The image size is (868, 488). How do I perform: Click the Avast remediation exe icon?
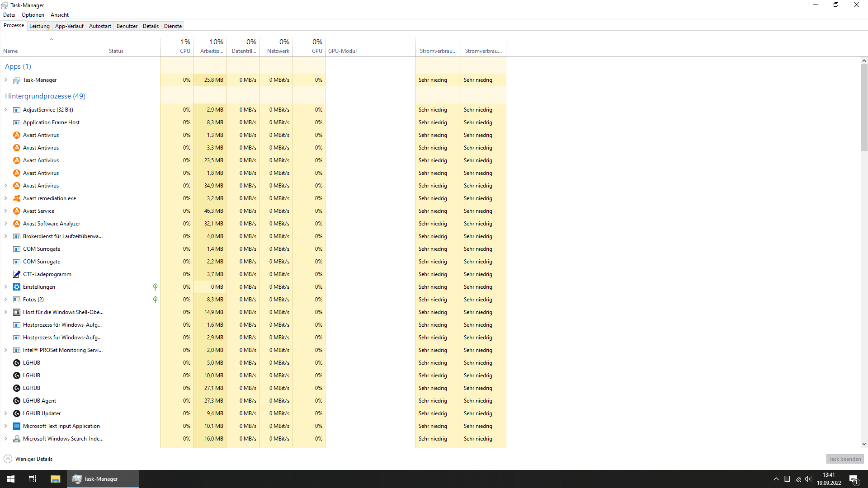[x=17, y=198]
